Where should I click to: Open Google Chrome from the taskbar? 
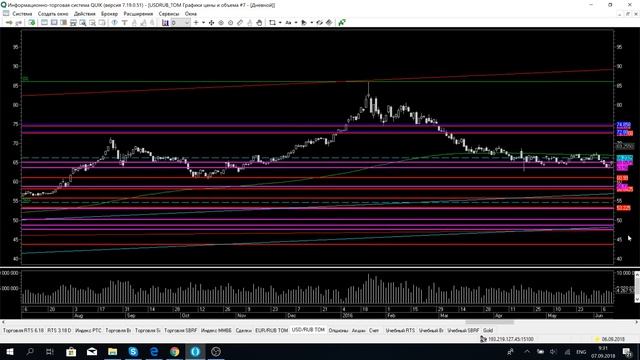(174, 351)
